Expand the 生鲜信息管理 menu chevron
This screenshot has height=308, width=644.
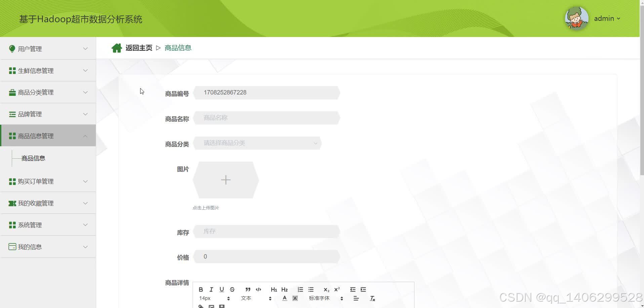coord(85,71)
